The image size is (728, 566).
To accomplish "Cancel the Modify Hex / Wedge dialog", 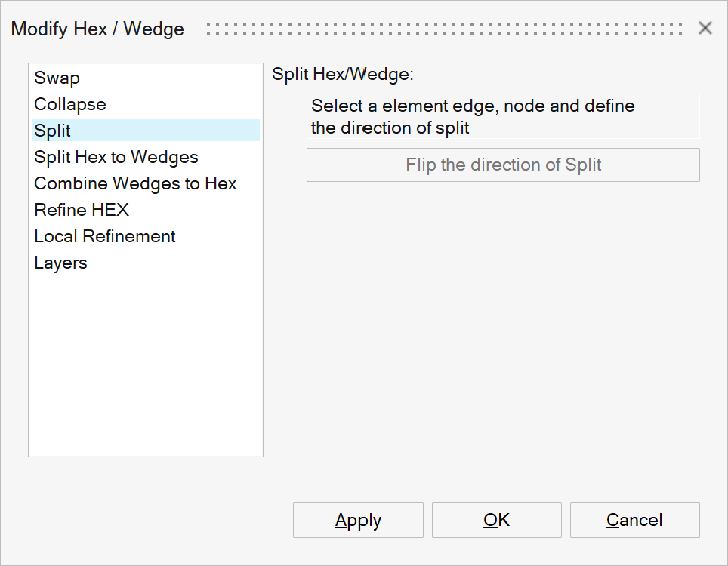I will 634,520.
